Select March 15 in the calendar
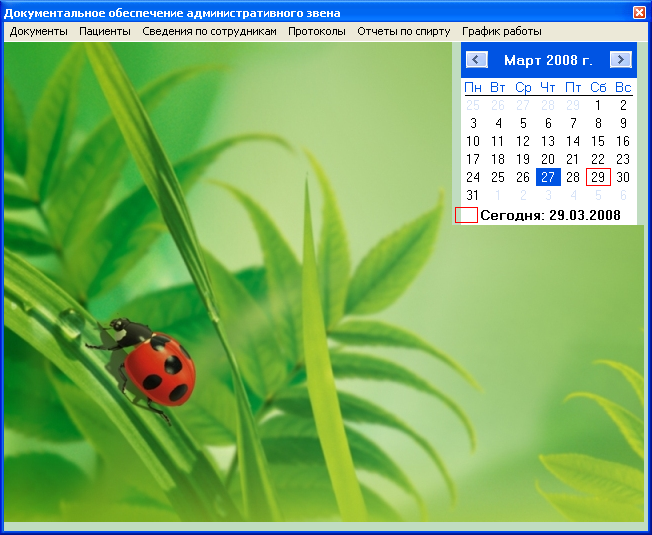This screenshot has width=652, height=535. pos(598,141)
